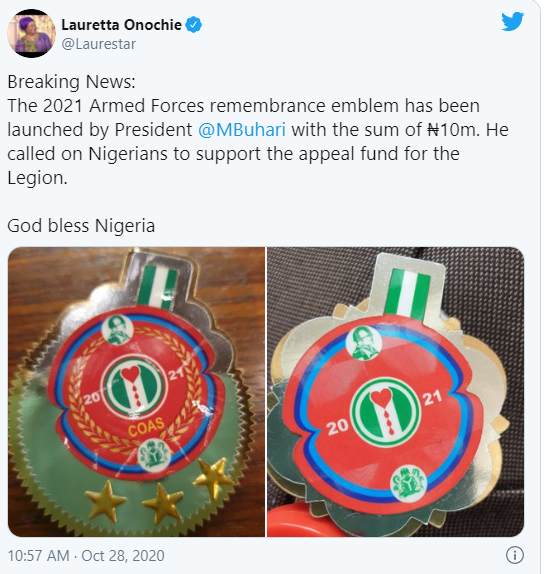The width and height of the screenshot is (544, 574).
Task: Open the right emblem photo without wreath
Action: point(395,392)
